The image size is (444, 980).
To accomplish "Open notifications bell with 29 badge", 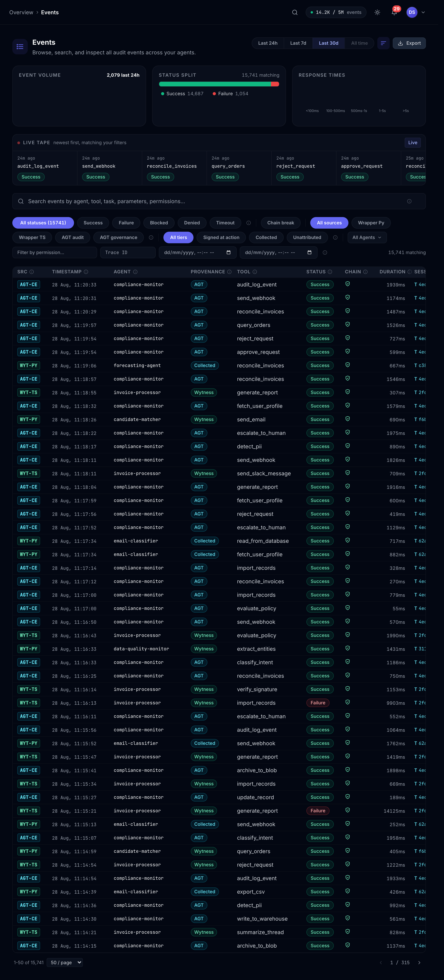I will point(394,12).
